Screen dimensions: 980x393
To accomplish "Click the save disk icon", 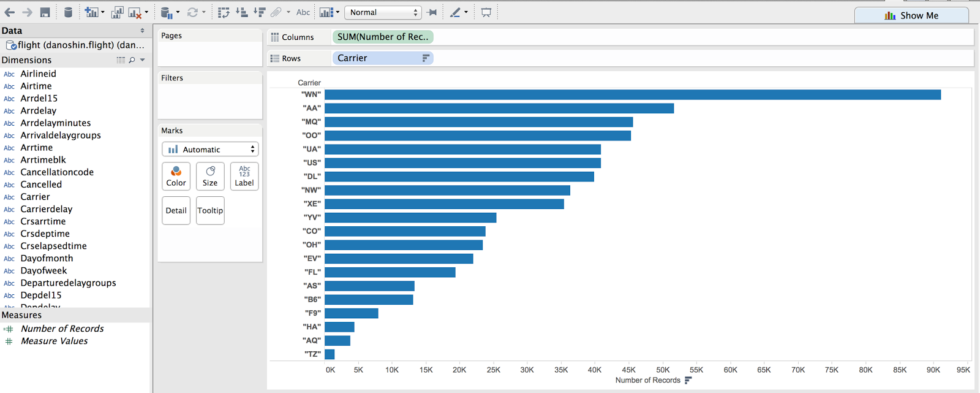I will click(45, 12).
